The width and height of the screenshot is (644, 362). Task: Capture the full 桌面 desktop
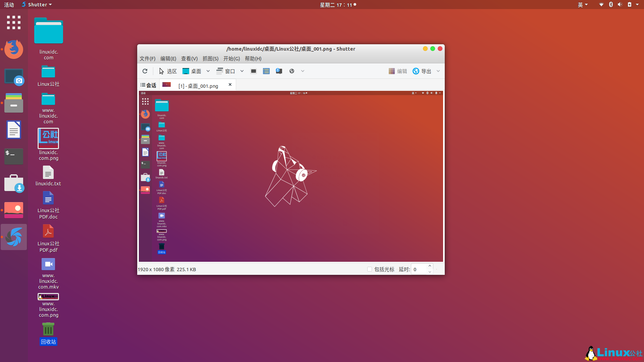click(x=192, y=71)
